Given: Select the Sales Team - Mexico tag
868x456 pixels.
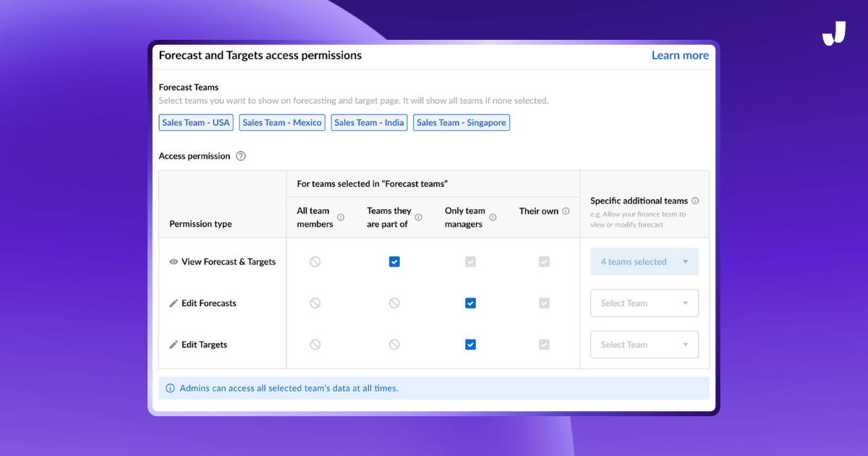Looking at the screenshot, I should click(x=282, y=123).
